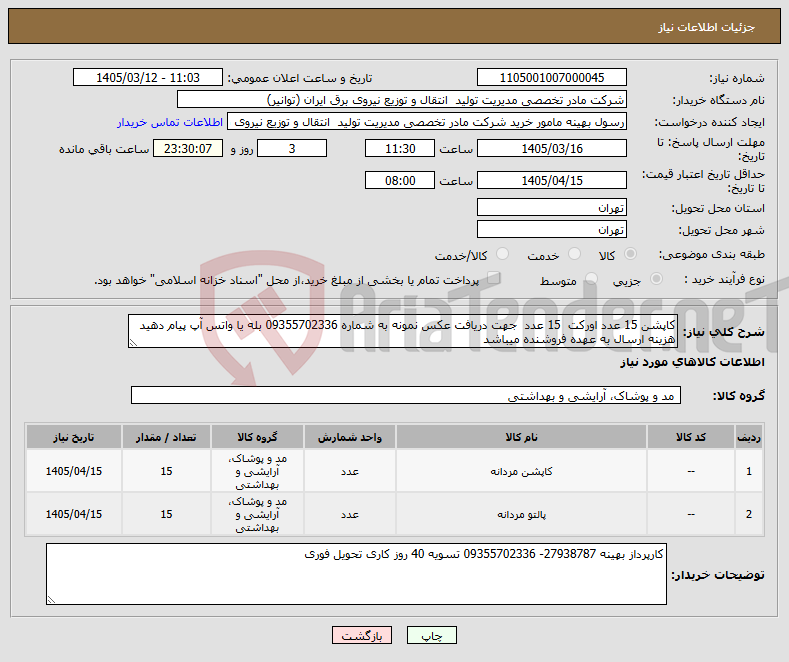The width and height of the screenshot is (789, 662).
Task: Click the response deadline date 1405/03/16
Action: coord(552,148)
